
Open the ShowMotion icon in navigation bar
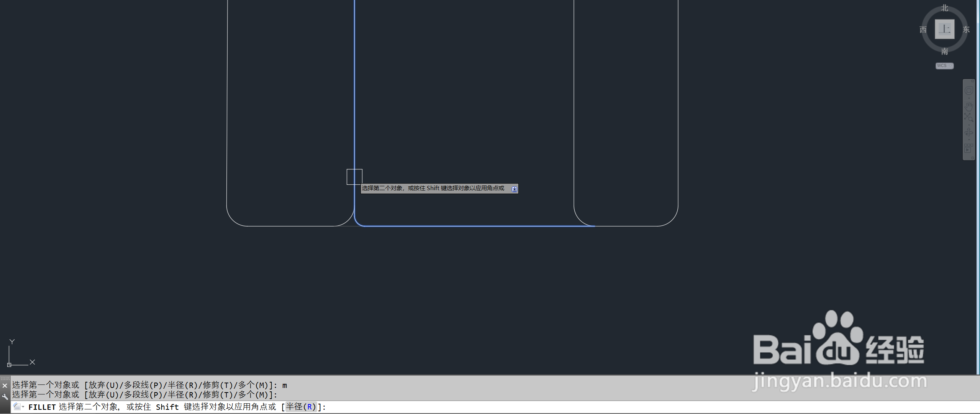click(x=968, y=149)
